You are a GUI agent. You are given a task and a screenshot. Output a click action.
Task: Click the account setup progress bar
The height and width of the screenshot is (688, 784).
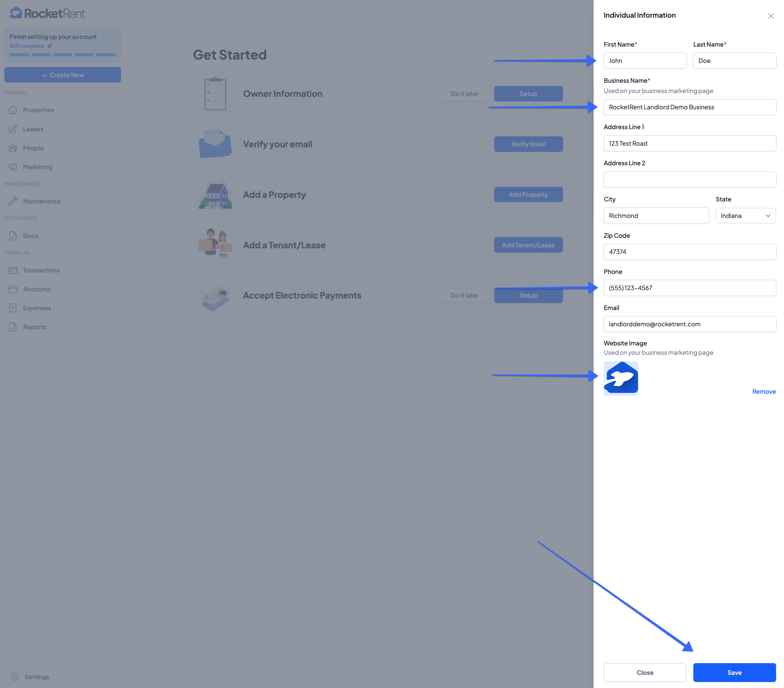(x=62, y=55)
